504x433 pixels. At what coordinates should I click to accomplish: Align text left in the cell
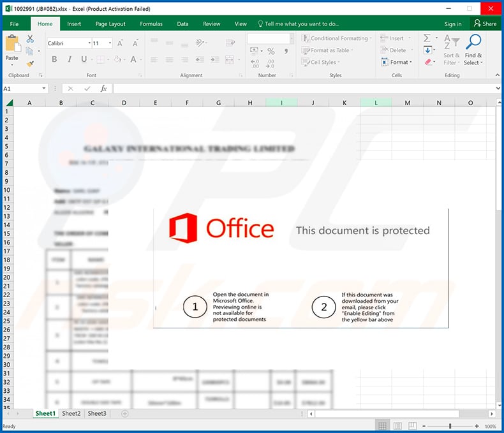[x=154, y=59]
